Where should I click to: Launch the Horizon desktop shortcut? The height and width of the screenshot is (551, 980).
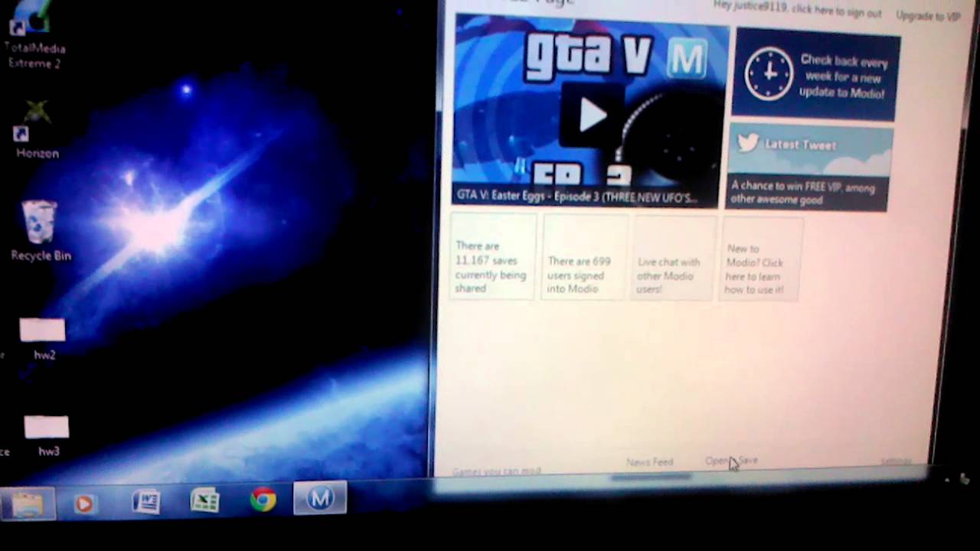(x=35, y=130)
